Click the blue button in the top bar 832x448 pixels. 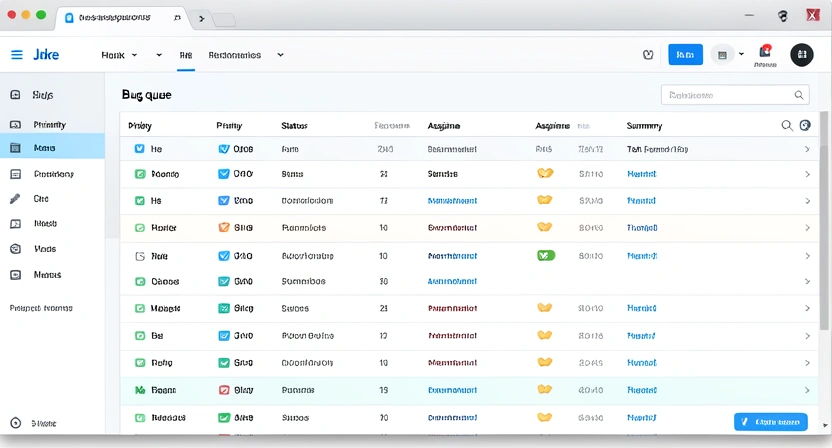(686, 55)
